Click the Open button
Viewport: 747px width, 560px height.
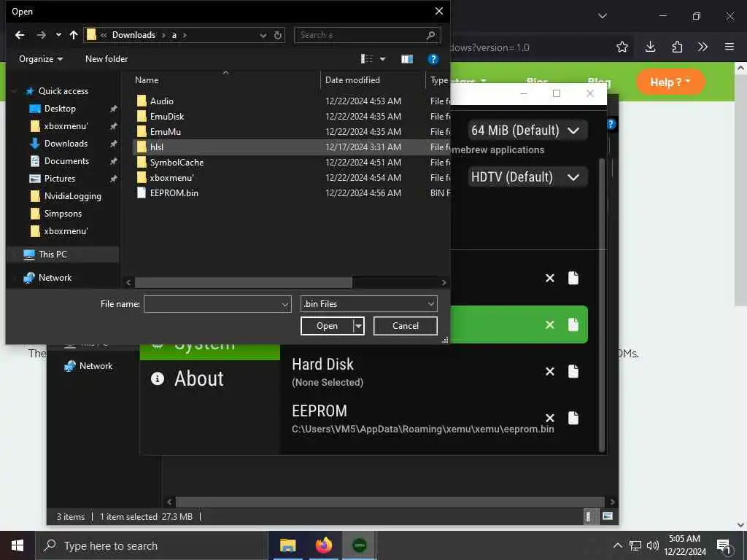(327, 326)
